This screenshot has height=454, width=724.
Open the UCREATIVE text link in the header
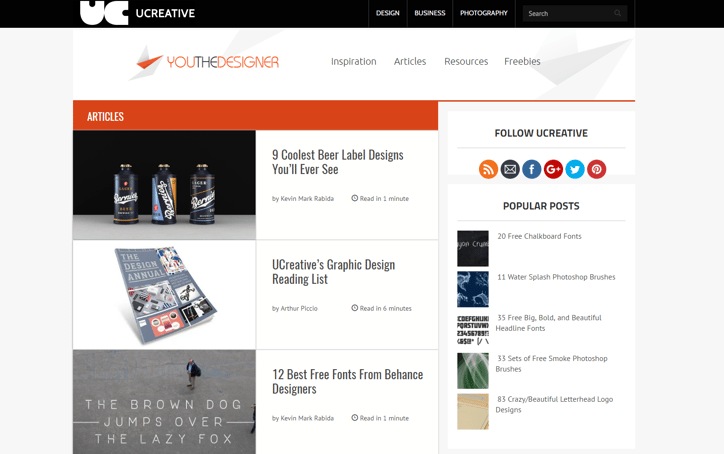(165, 13)
